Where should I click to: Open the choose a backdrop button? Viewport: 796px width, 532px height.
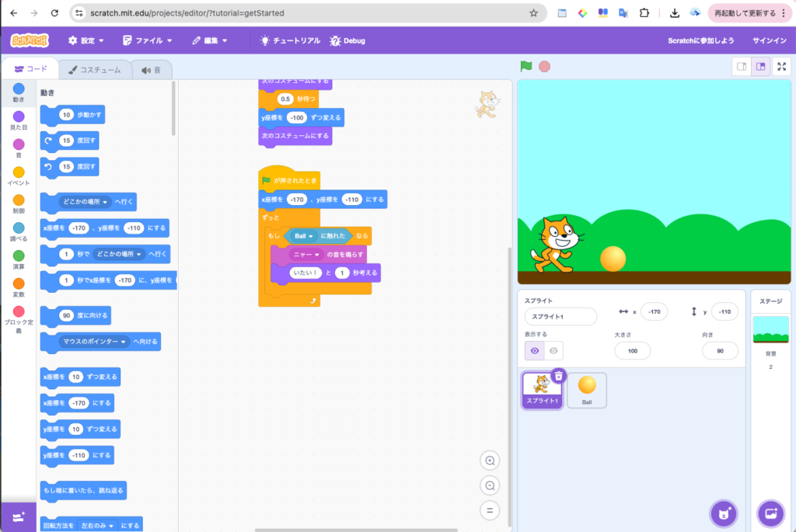tap(770, 513)
